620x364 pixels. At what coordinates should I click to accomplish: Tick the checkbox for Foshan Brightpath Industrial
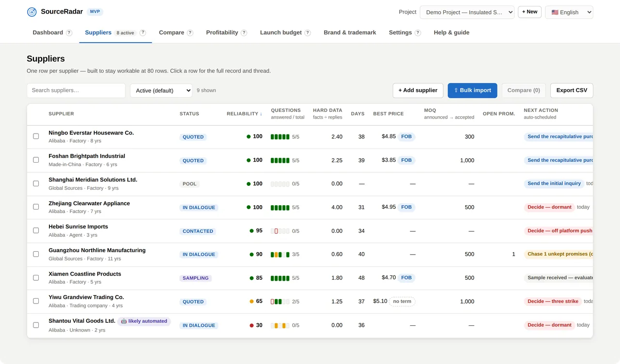(x=36, y=160)
